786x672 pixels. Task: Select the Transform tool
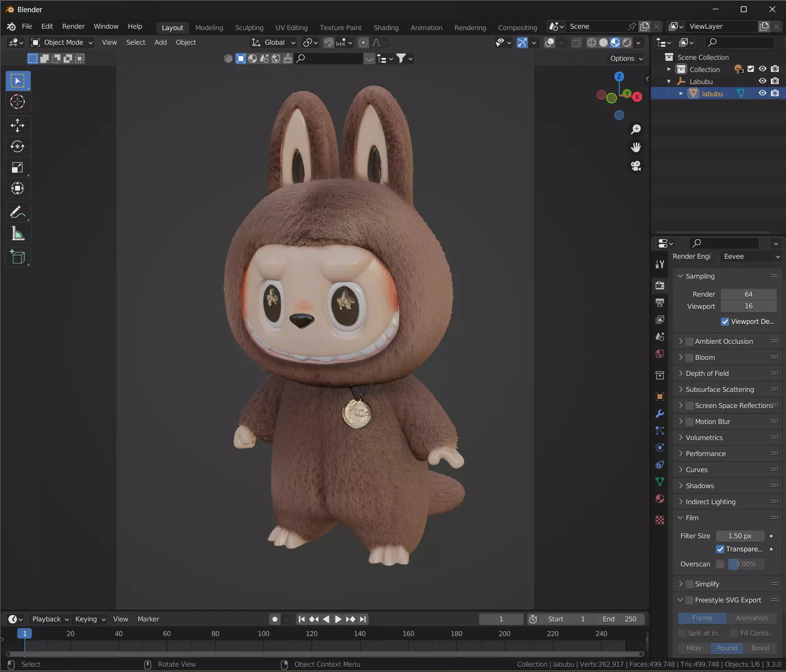[x=18, y=188]
